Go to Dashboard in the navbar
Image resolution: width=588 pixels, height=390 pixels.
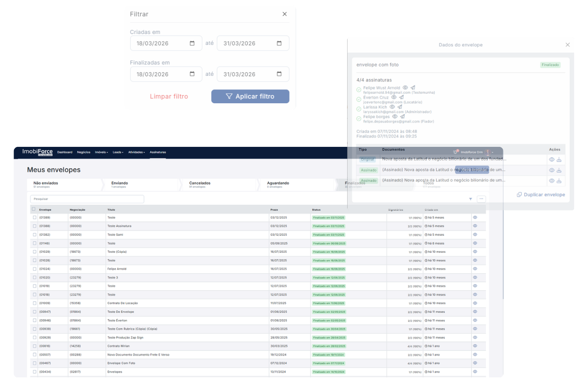tap(65, 152)
